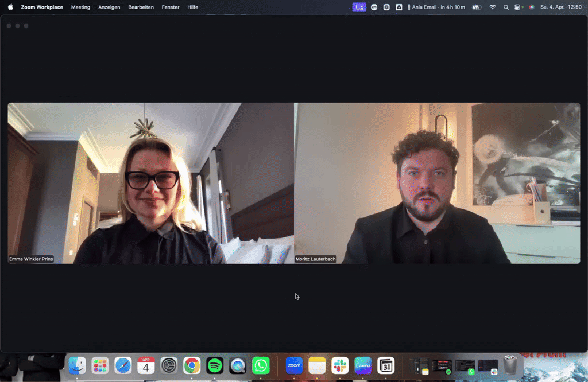
Task: Open Safari from the Dock
Action: (122, 365)
